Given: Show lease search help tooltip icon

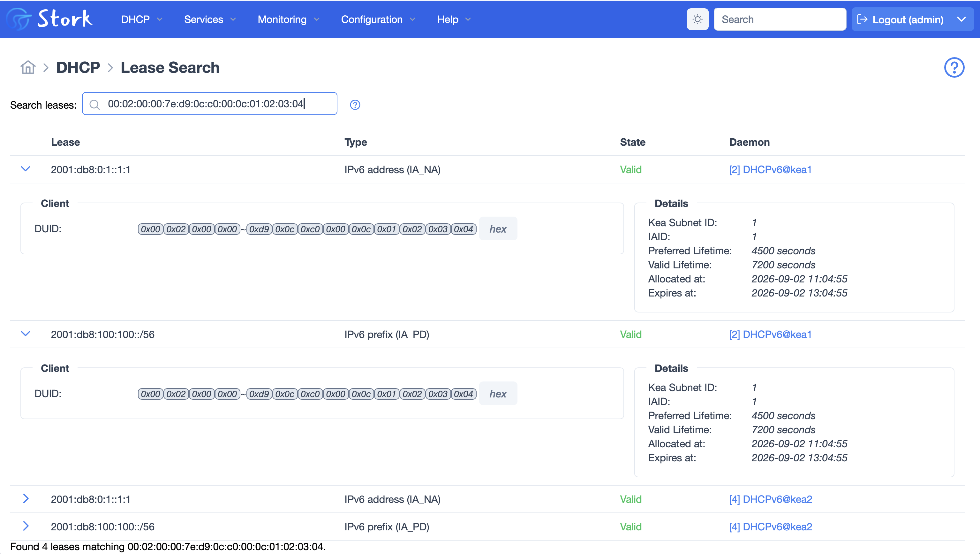Looking at the screenshot, I should coord(355,105).
